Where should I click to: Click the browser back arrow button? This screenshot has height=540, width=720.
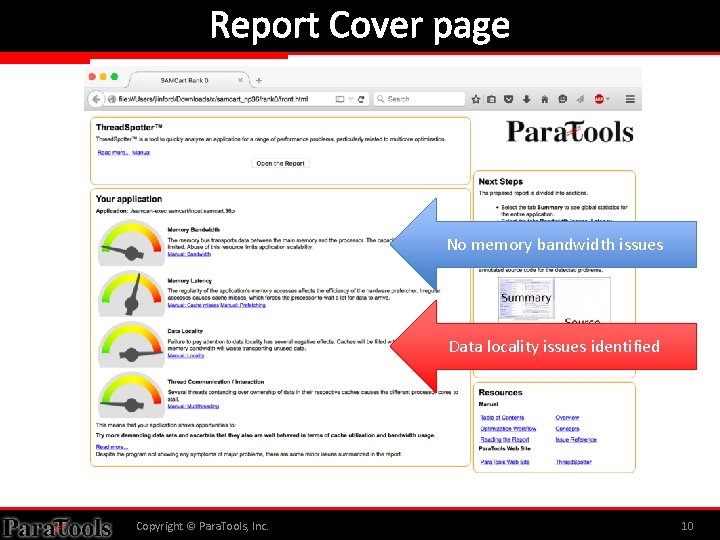coord(96,99)
